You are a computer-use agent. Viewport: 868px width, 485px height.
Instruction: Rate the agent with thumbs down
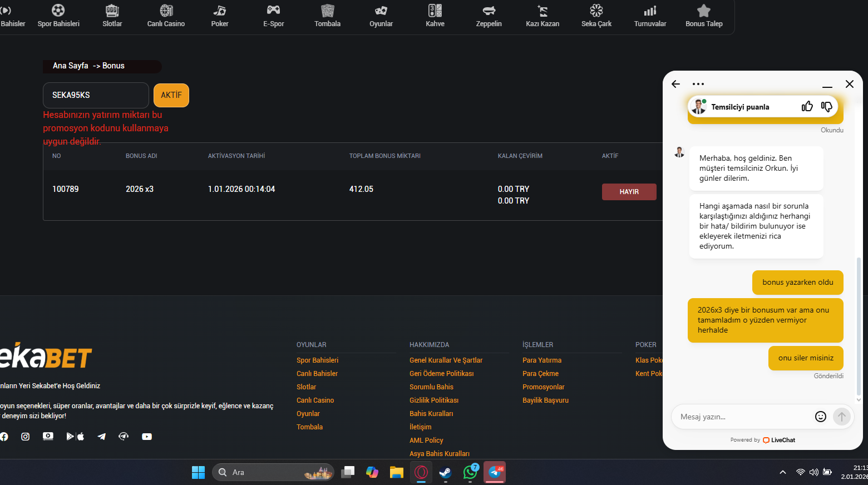pos(827,106)
